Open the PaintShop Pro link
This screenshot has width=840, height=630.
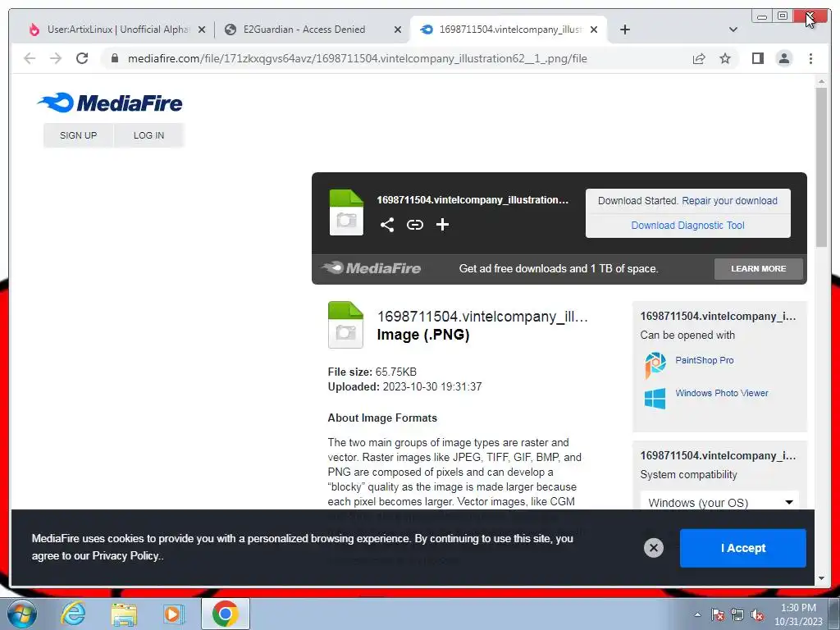(704, 361)
